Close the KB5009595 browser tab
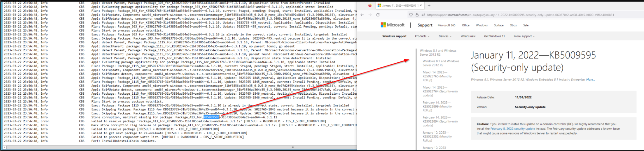The width and height of the screenshot is (644, 151). [x=421, y=5]
